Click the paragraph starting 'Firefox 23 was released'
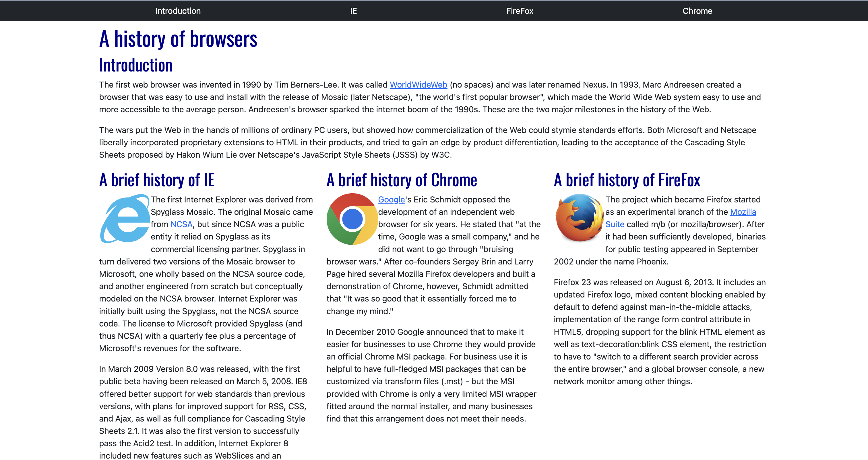 tap(660, 332)
